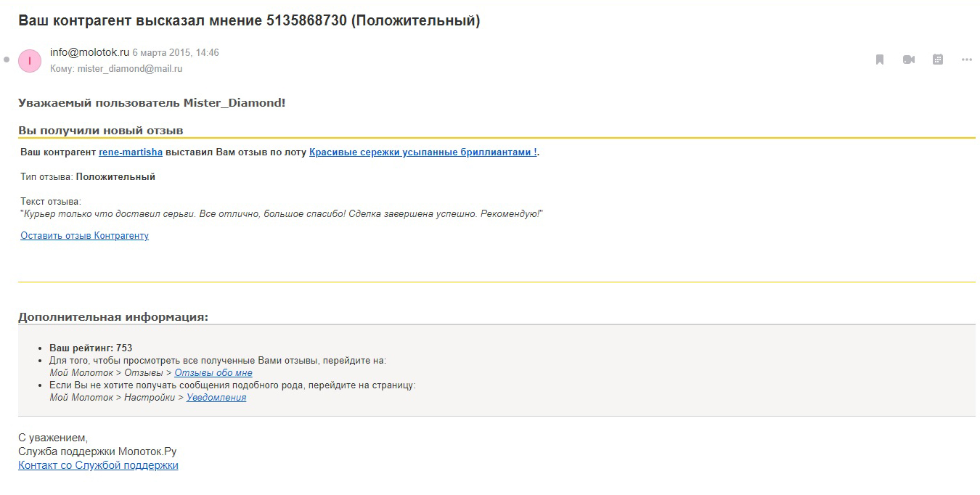Toggle the unread status dot beside the avatar
Image resolution: width=980 pixels, height=495 pixels.
tap(7, 60)
